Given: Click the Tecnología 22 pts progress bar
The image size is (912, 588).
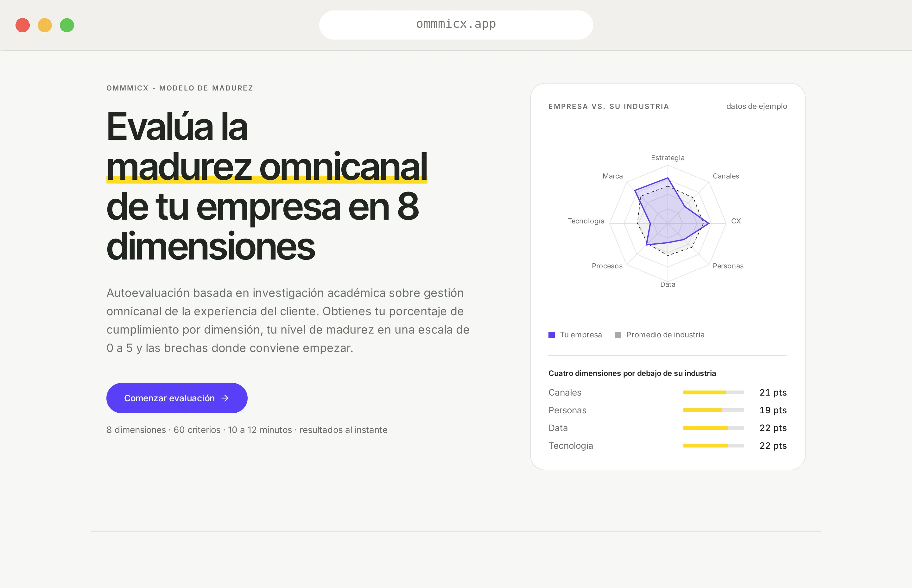Looking at the screenshot, I should pyautogui.click(x=713, y=446).
